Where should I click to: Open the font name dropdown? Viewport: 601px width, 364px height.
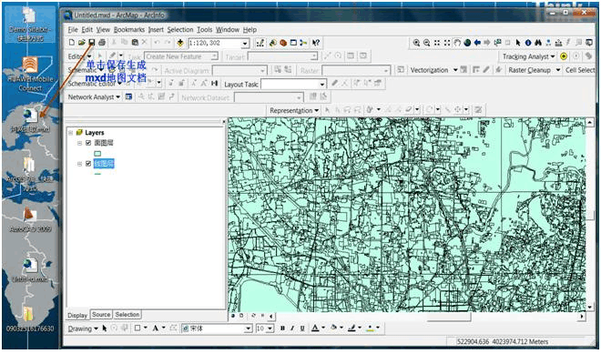click(x=249, y=329)
